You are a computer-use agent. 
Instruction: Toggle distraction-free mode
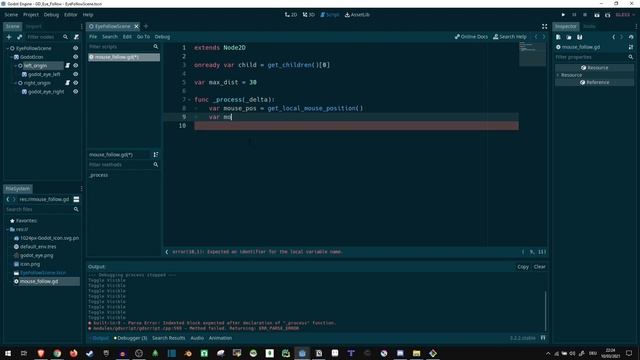pos(544,27)
